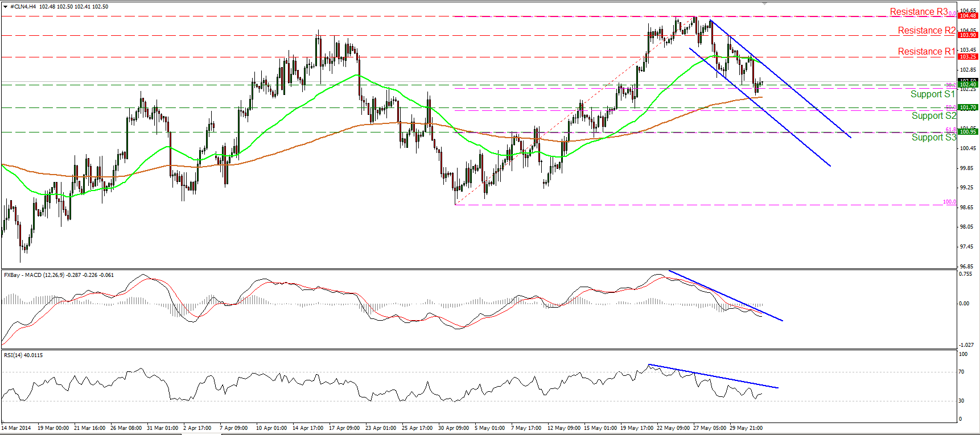This screenshot has height=435, width=980.
Task: Click the 29 May 21:00 time axis label
Action: tap(746, 428)
